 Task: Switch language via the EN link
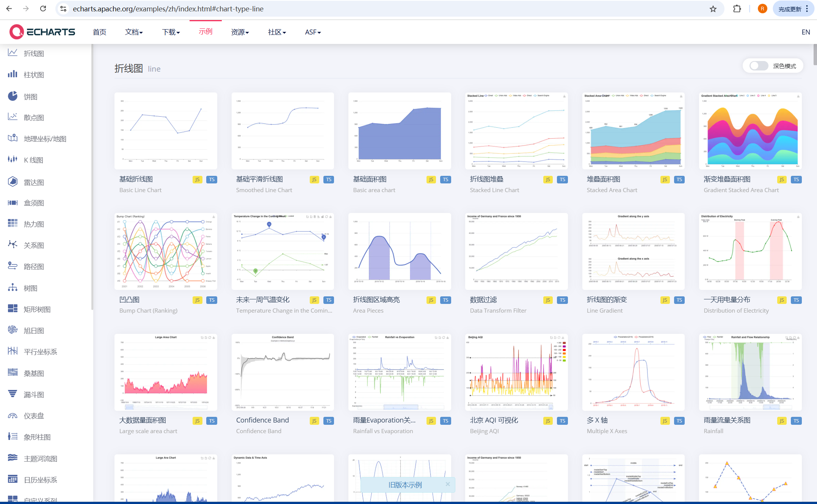pyautogui.click(x=806, y=32)
